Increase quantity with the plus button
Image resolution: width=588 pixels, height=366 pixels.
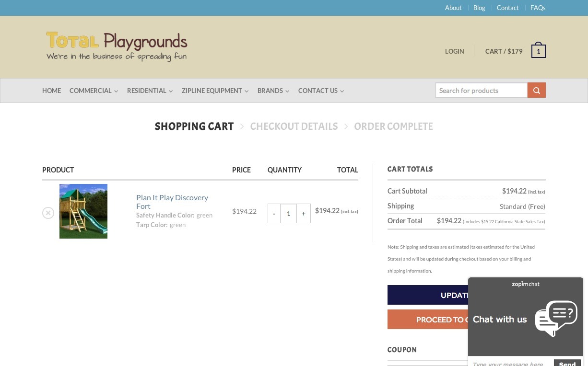point(304,214)
